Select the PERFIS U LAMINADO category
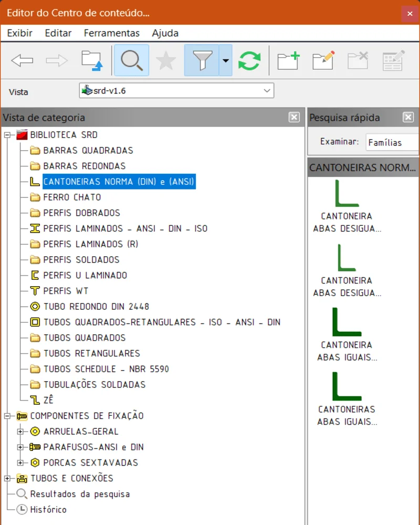420x525 pixels. point(85,275)
